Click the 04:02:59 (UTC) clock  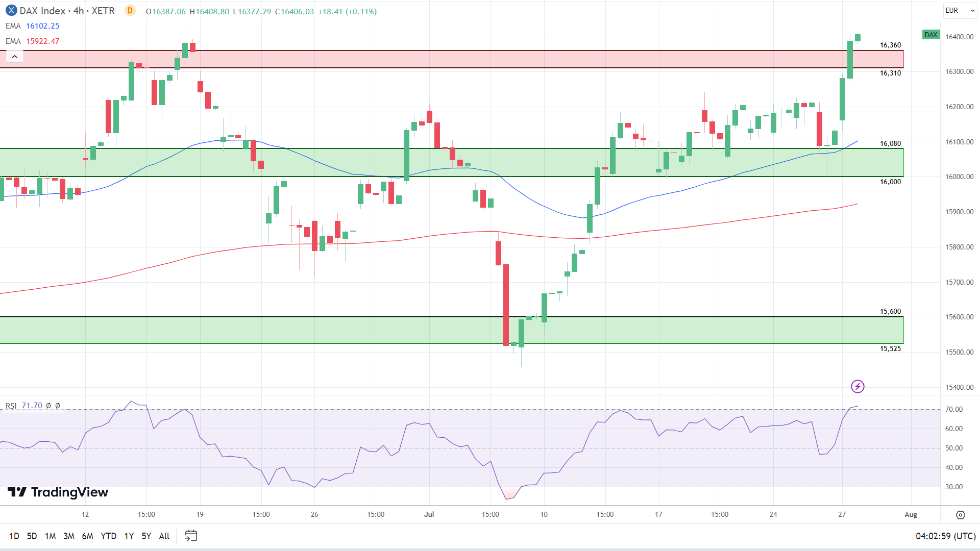tap(946, 536)
